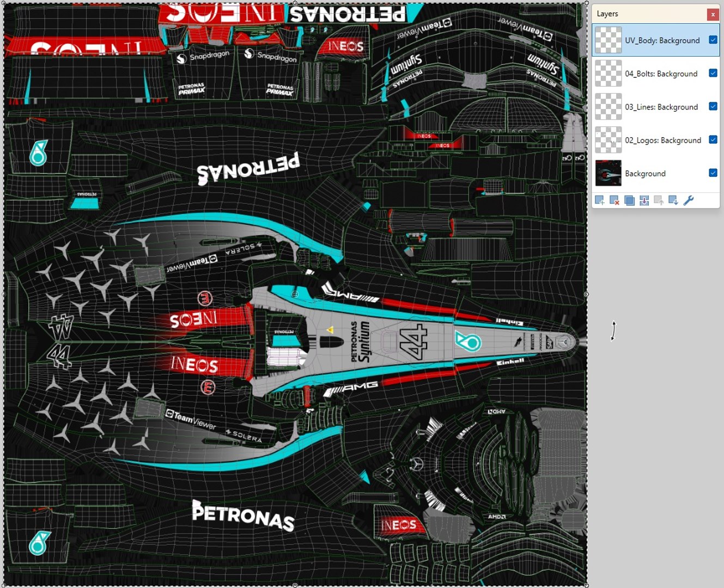Close the Layers panel

click(x=713, y=14)
